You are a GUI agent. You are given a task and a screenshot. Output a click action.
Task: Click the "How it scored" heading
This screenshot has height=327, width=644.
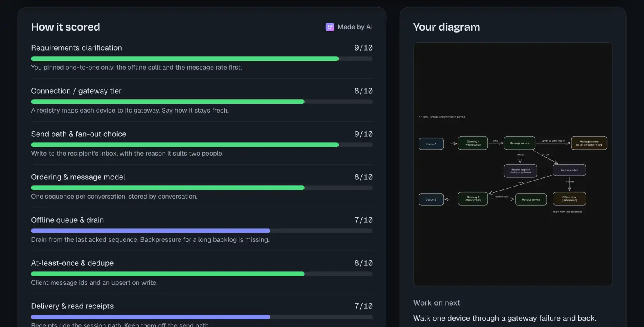[66, 27]
